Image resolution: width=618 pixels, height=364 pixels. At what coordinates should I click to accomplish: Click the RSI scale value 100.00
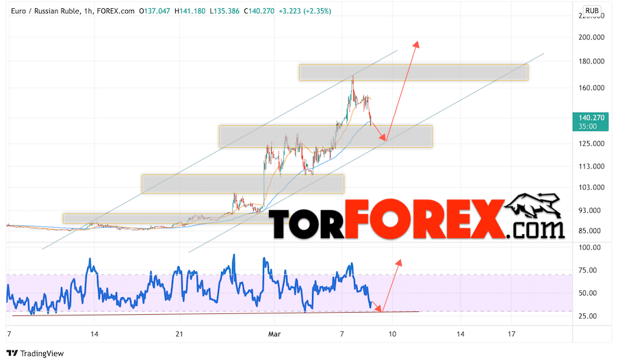point(590,248)
